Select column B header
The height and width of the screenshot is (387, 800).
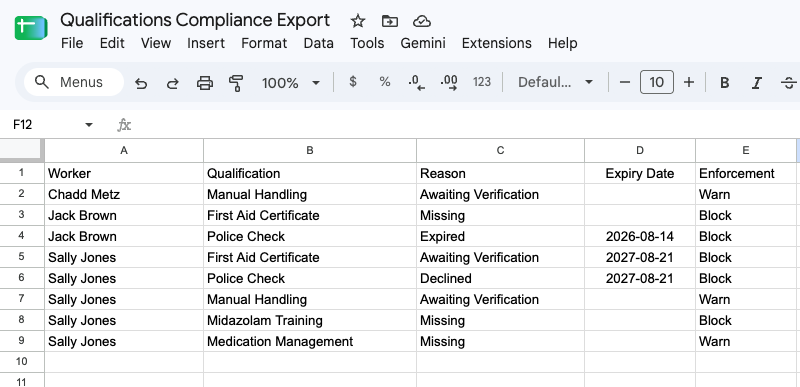click(x=310, y=150)
